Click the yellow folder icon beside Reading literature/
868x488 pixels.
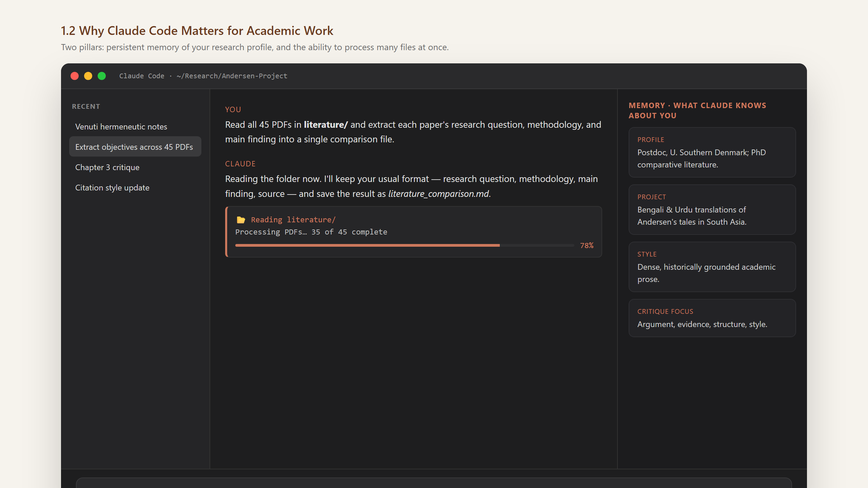point(241,219)
